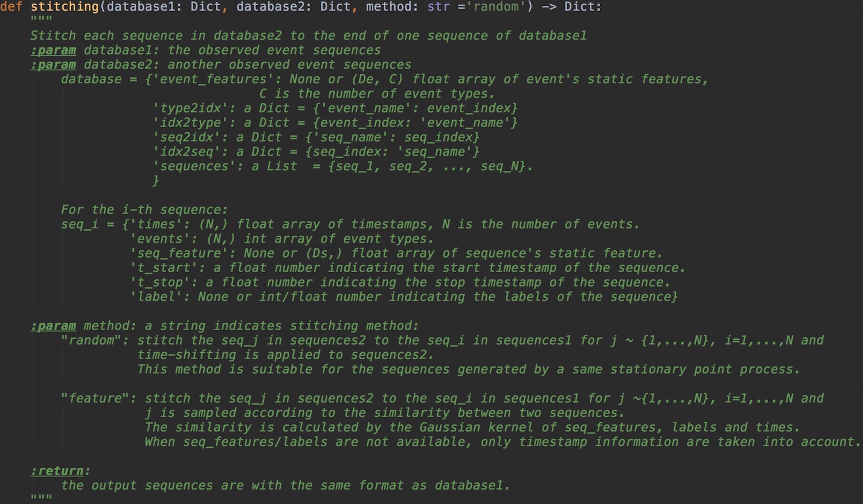Click the closing triple quotes of docstring
Viewport: 863px width, 504px height.
click(x=41, y=497)
